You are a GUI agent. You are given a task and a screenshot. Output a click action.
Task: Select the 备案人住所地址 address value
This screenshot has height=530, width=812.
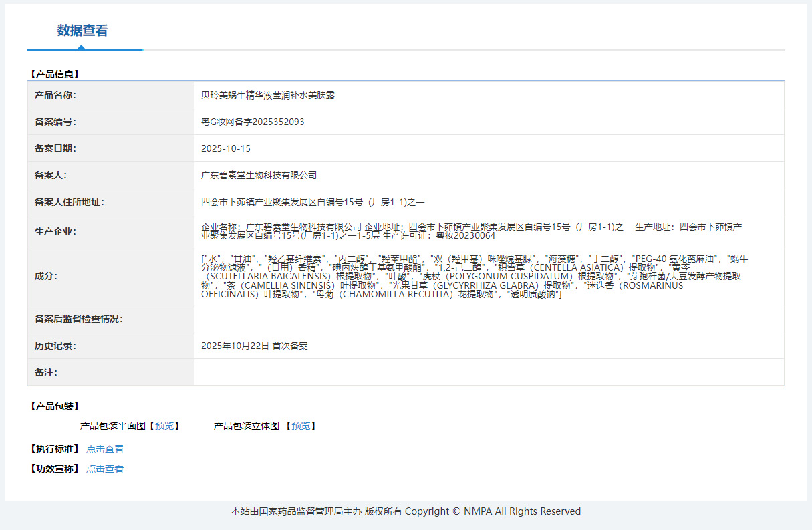[x=313, y=202]
